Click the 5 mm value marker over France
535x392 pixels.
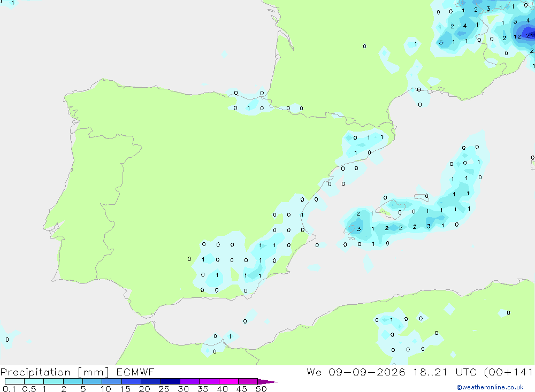tap(441, 43)
